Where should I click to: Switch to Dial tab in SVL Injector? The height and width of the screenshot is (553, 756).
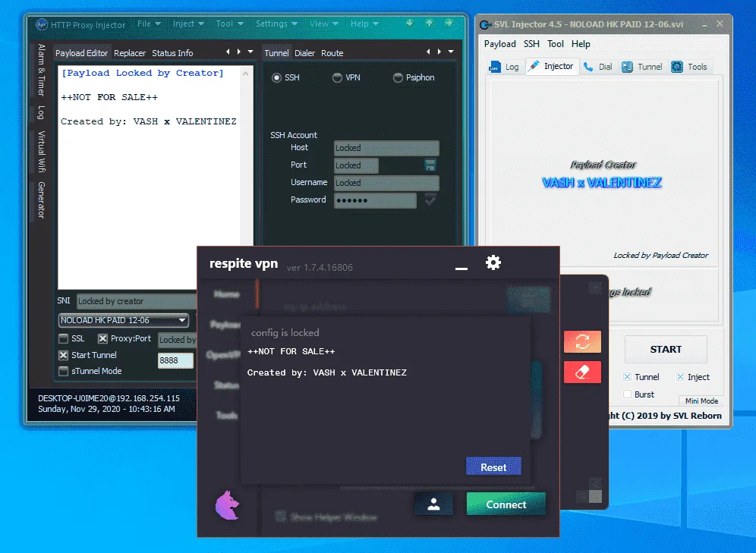click(598, 67)
